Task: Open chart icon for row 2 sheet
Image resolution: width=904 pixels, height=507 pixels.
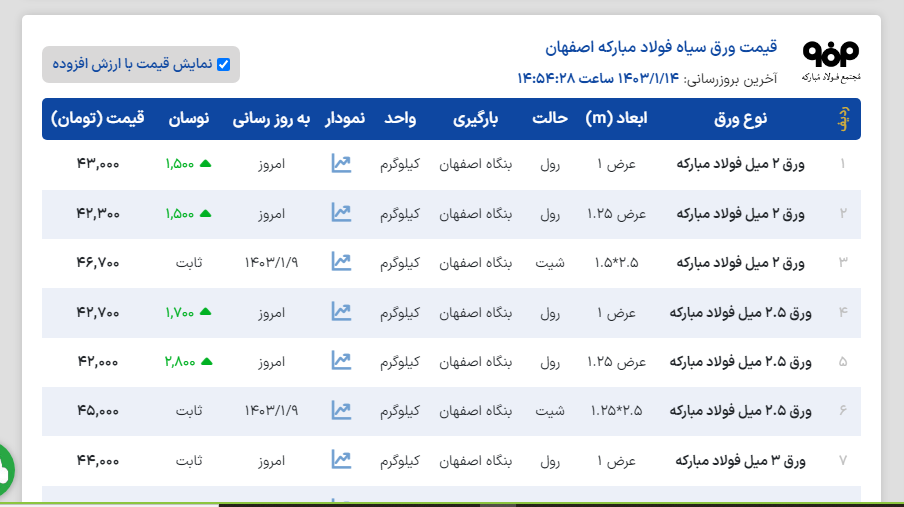Action: 341,213
